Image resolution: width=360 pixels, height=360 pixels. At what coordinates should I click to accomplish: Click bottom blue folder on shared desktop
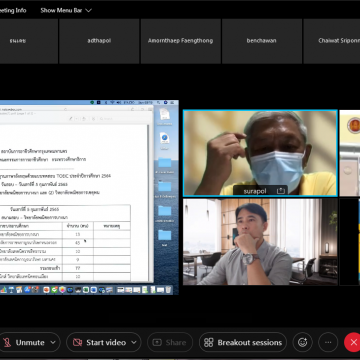165,235
